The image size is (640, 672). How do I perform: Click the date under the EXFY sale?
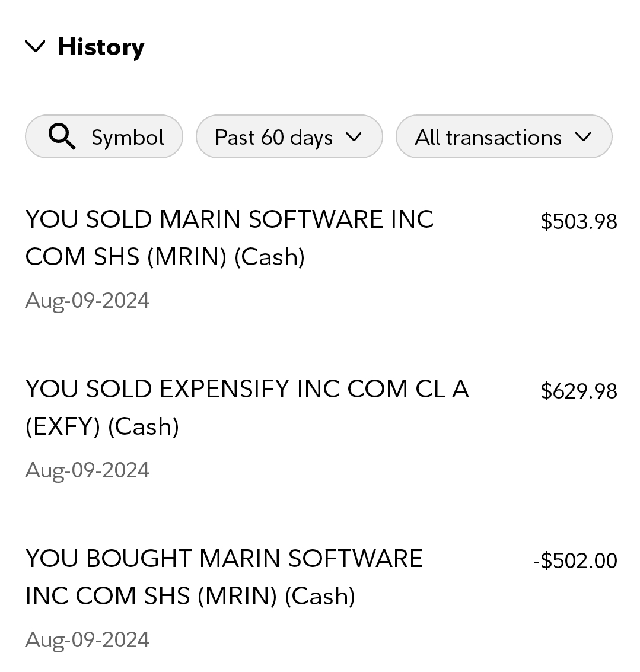(87, 470)
